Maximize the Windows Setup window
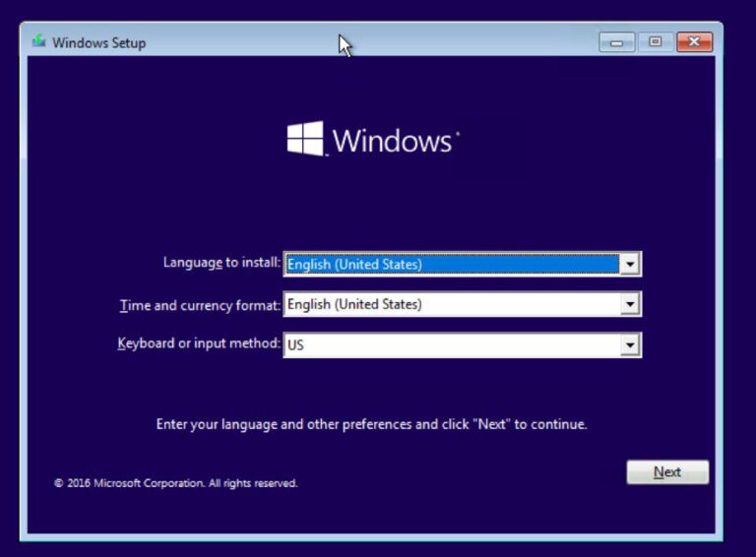This screenshot has height=557, width=756. click(654, 42)
